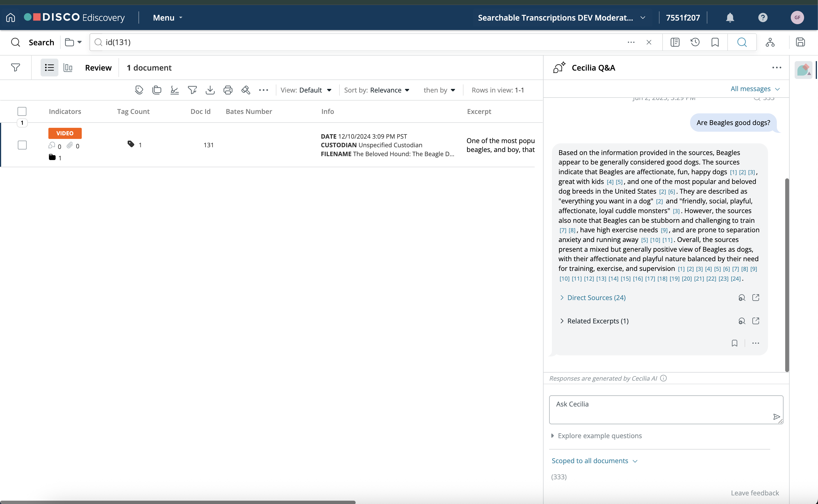
Task: Select all documents header checkbox
Action: (22, 111)
